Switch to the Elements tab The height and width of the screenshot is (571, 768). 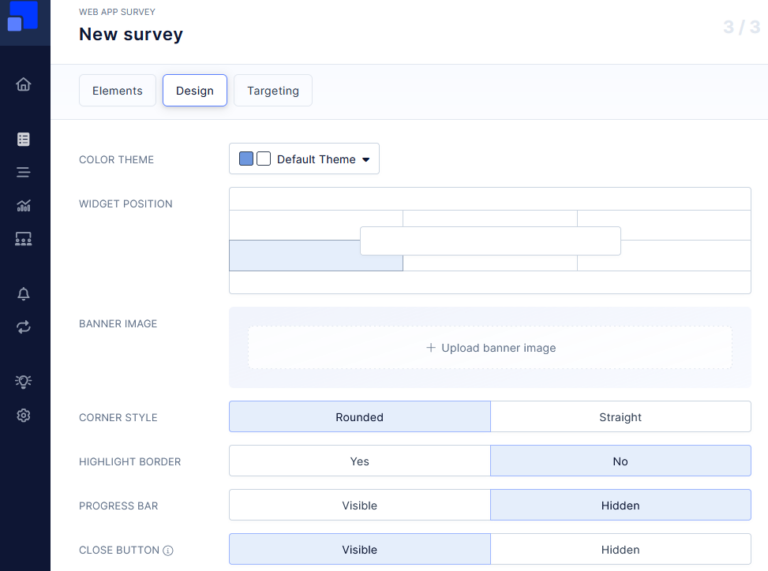(117, 91)
